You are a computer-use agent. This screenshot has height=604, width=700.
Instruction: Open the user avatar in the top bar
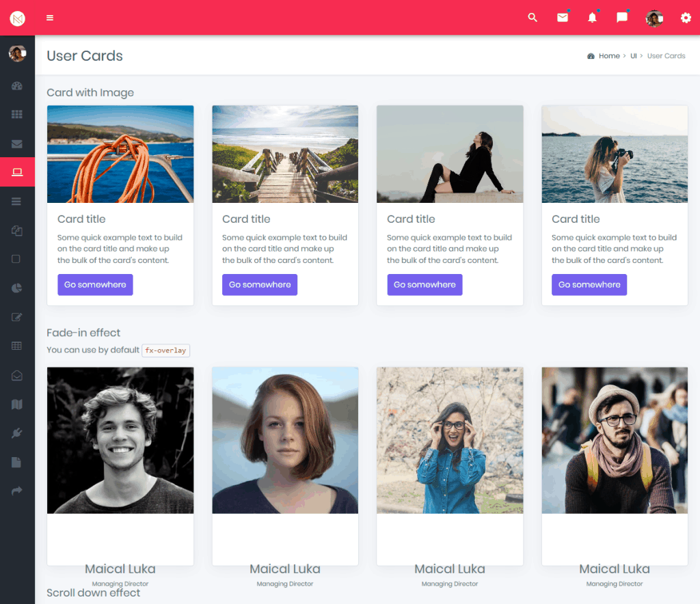coord(654,18)
